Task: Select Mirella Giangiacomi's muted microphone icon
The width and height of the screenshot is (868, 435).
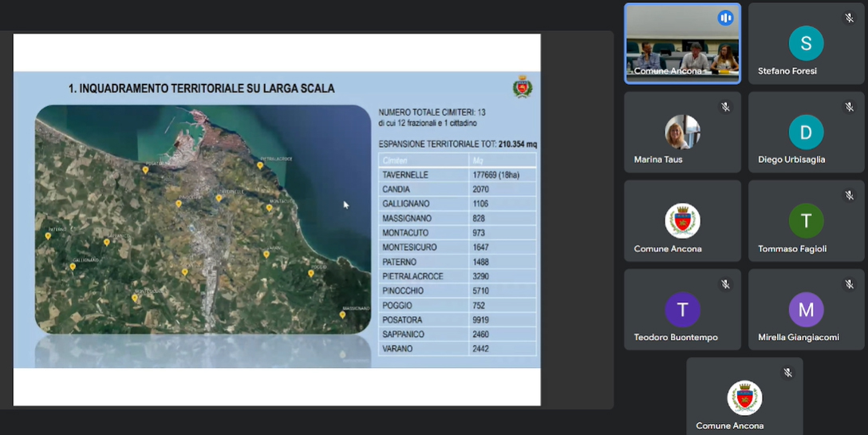Action: 850,284
